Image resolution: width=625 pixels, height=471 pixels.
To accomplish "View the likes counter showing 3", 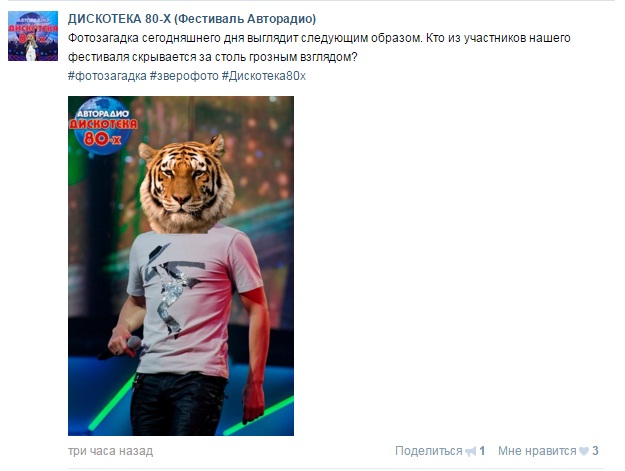I will point(595,451).
